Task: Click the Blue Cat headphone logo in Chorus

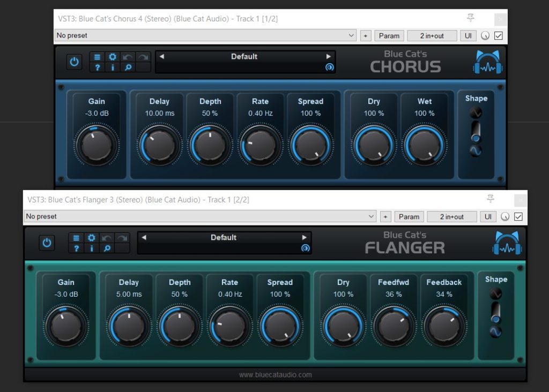Action: (488, 62)
